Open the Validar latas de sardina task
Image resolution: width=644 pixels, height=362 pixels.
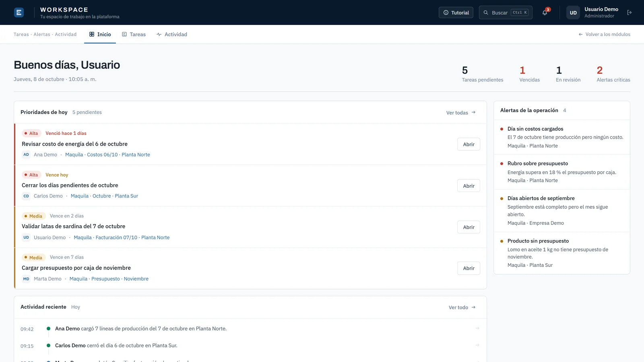(x=469, y=227)
